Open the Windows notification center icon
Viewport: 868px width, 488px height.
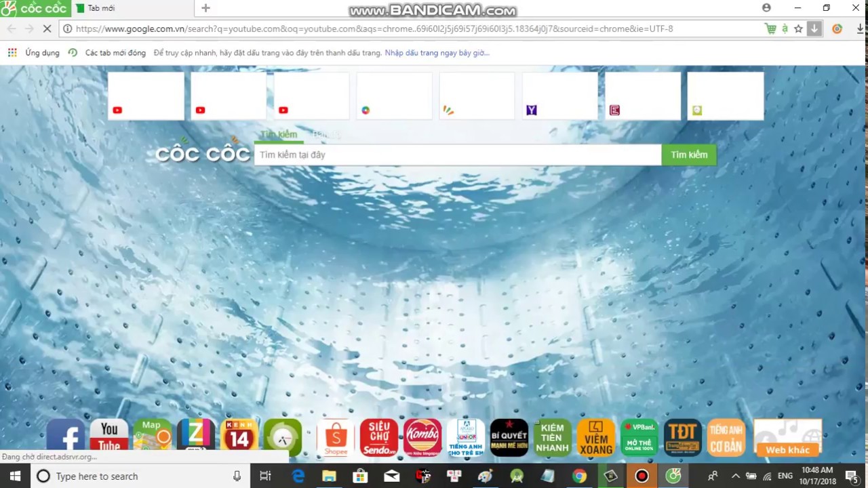tap(852, 476)
